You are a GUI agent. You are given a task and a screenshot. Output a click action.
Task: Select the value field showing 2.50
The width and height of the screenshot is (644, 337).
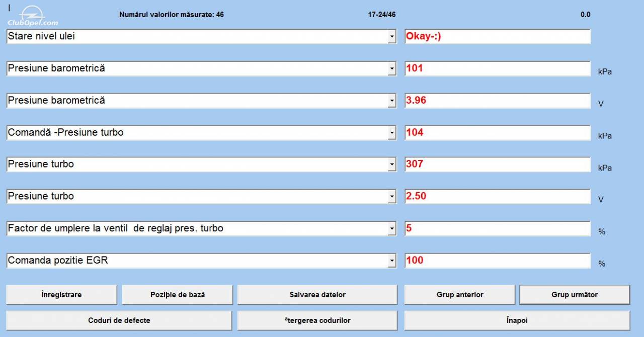pyautogui.click(x=498, y=197)
